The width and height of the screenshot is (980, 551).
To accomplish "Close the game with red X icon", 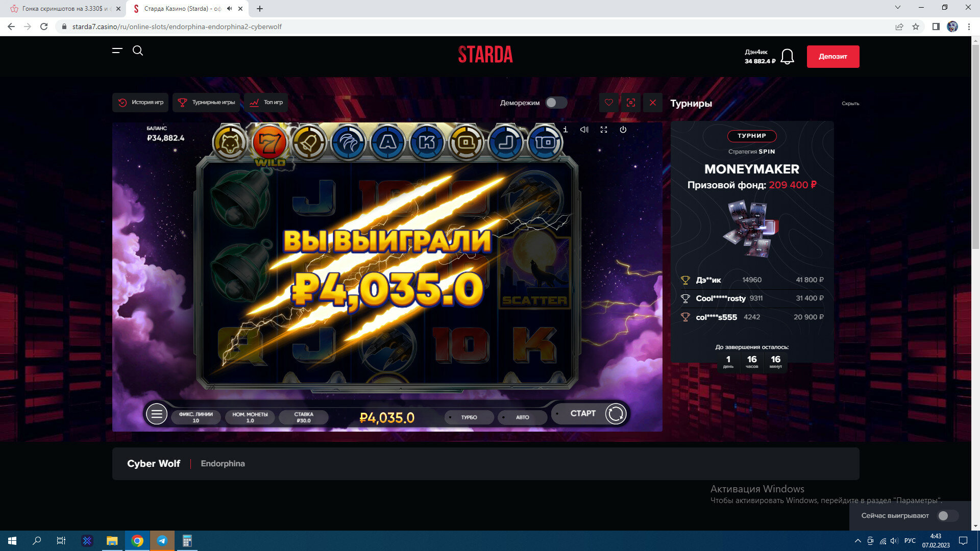I will [653, 103].
